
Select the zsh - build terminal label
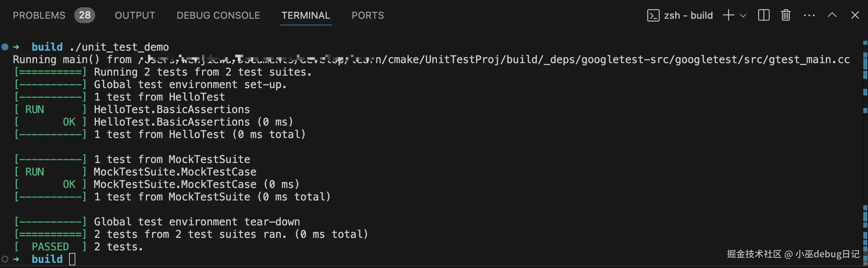click(688, 15)
